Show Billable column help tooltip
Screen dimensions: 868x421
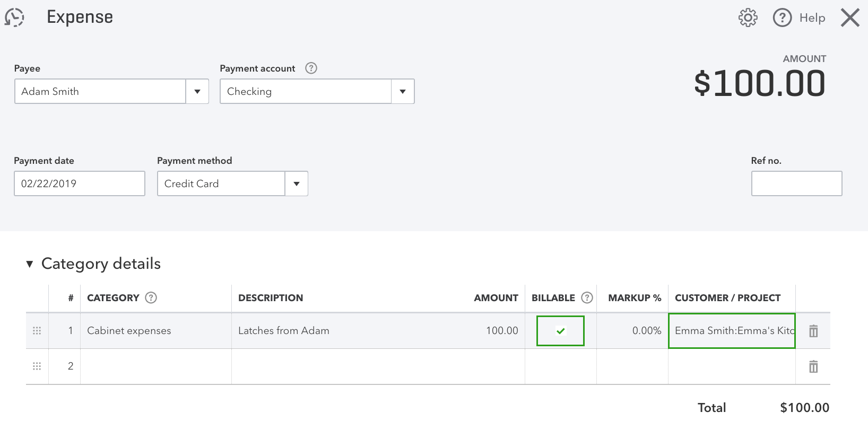587,297
